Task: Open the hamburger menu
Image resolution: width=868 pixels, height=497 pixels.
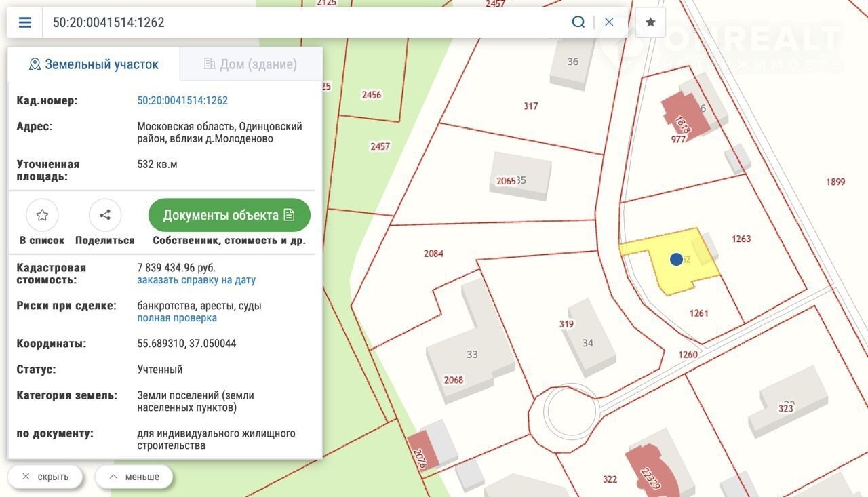Action: [x=25, y=22]
